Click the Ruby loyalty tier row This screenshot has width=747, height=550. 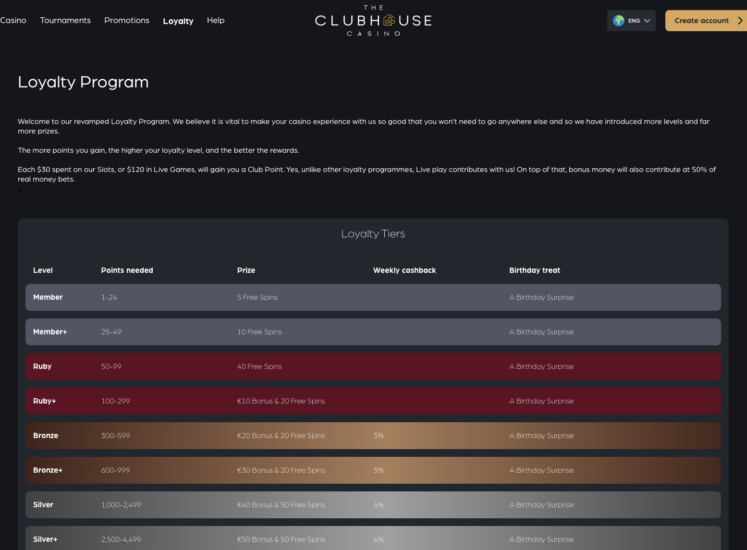373,366
